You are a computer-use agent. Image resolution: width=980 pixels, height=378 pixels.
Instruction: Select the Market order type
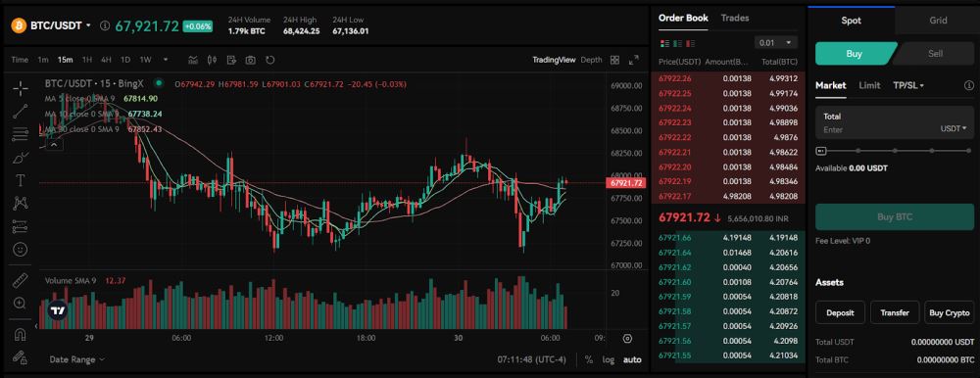(831, 85)
